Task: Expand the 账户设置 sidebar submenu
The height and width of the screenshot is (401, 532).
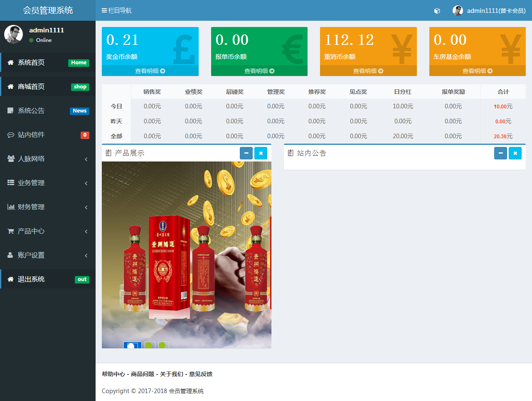Action: pos(48,255)
